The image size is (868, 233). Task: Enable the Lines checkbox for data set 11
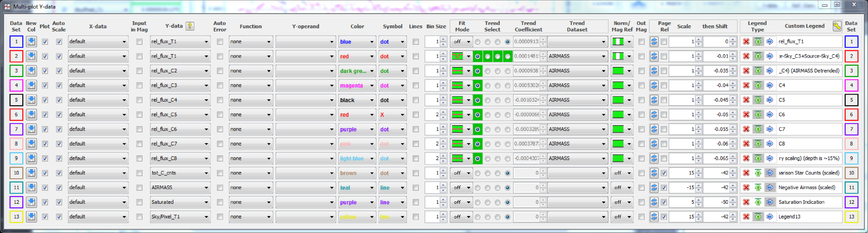point(415,188)
